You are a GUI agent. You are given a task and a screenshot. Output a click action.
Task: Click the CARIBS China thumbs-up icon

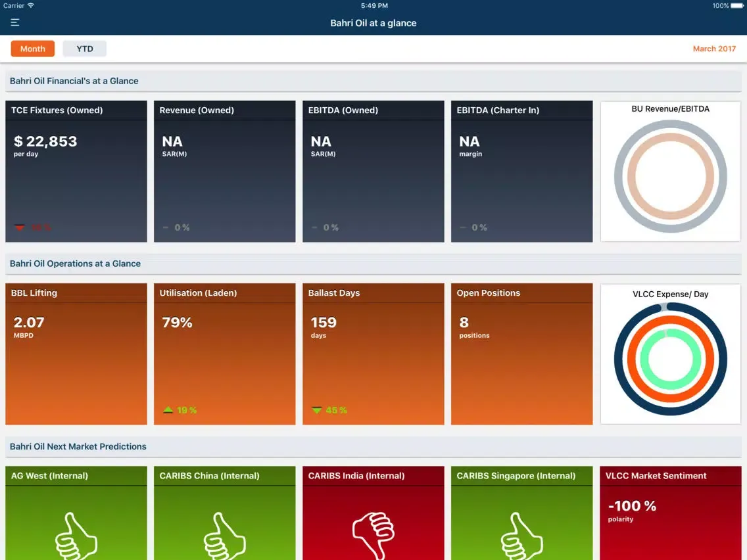coord(224,536)
